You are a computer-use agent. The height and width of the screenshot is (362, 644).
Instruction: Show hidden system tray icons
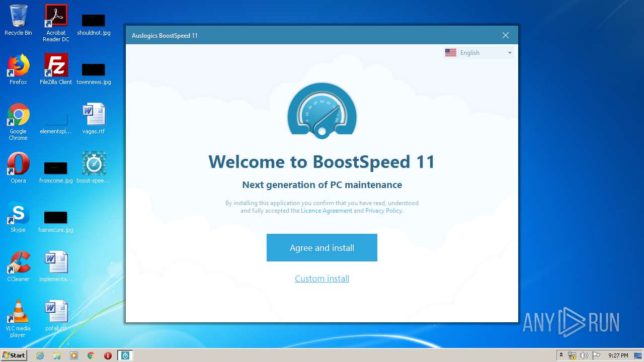pos(561,355)
